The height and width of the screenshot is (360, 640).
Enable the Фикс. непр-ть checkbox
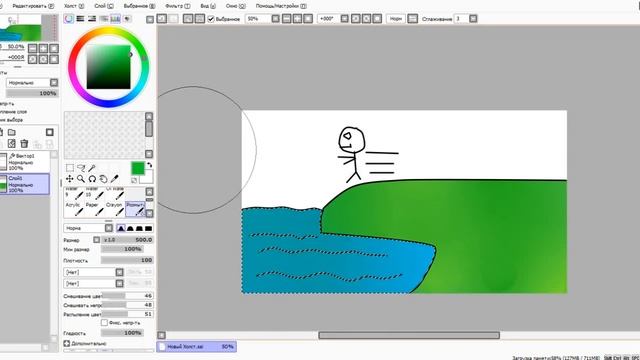tap(104, 322)
